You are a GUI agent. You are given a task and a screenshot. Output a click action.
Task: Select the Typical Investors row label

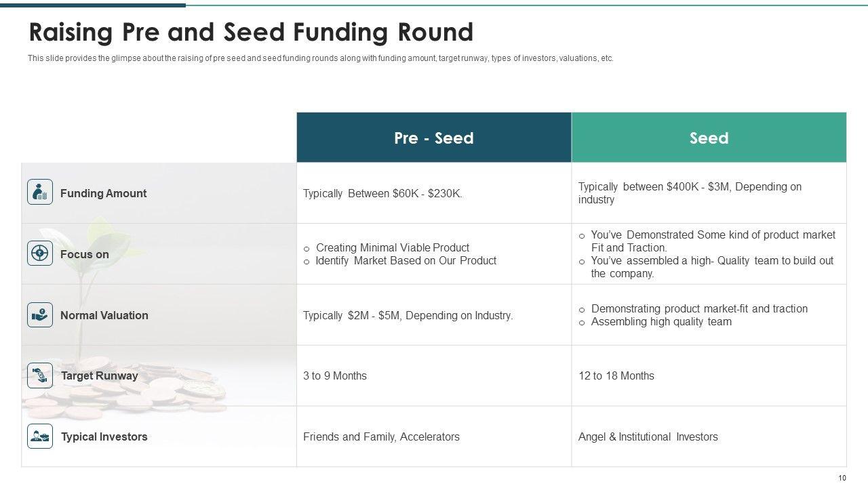104,437
